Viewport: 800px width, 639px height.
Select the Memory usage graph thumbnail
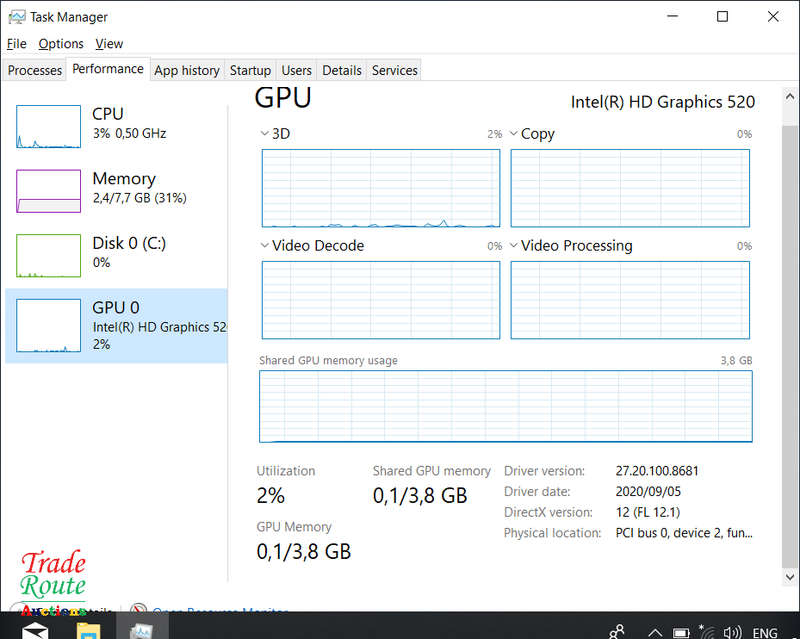[x=48, y=191]
